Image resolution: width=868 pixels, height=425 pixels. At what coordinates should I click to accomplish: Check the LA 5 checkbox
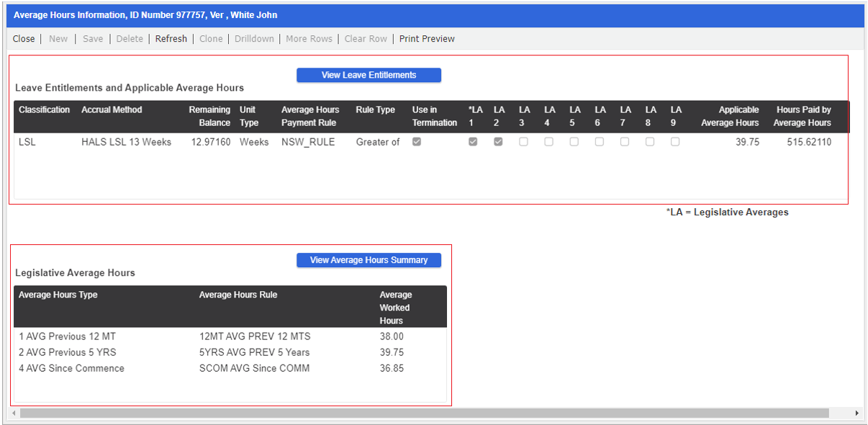click(x=574, y=141)
